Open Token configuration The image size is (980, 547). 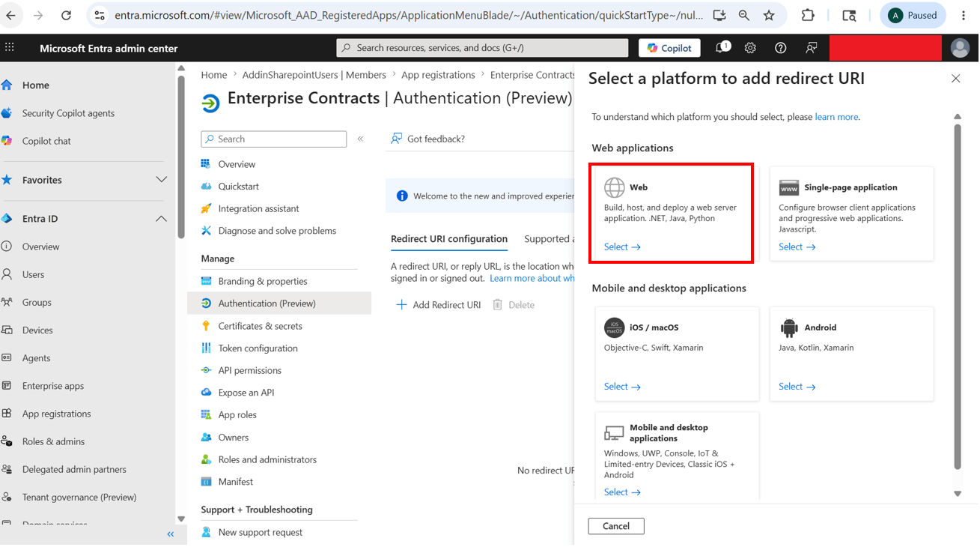[258, 348]
